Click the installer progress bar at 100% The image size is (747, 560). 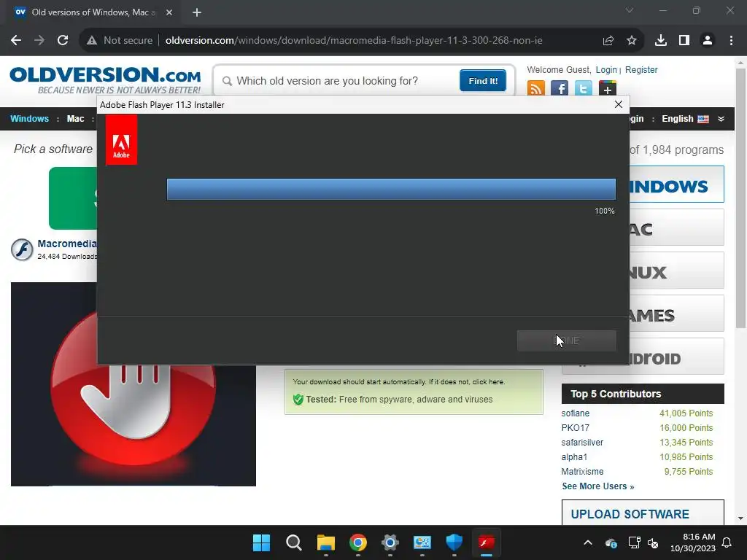click(391, 189)
